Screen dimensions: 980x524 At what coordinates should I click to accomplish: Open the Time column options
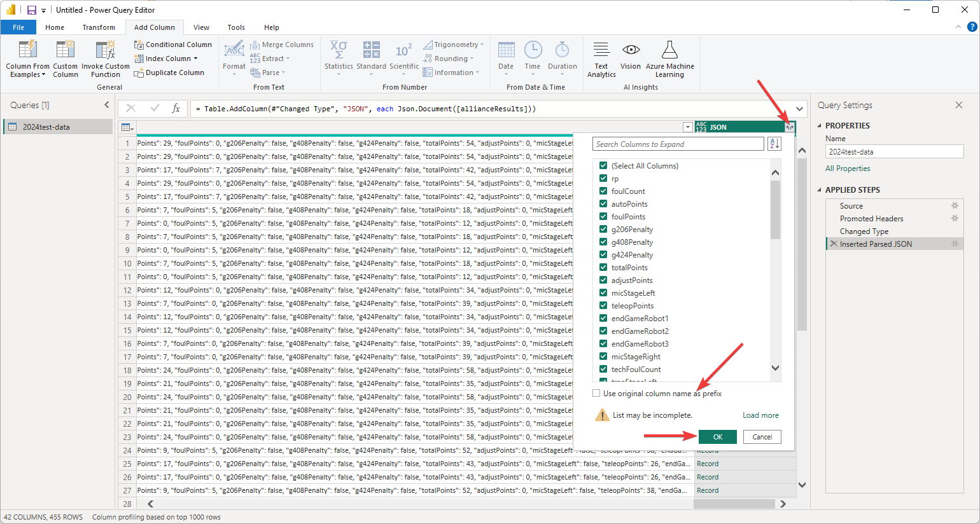(533, 59)
